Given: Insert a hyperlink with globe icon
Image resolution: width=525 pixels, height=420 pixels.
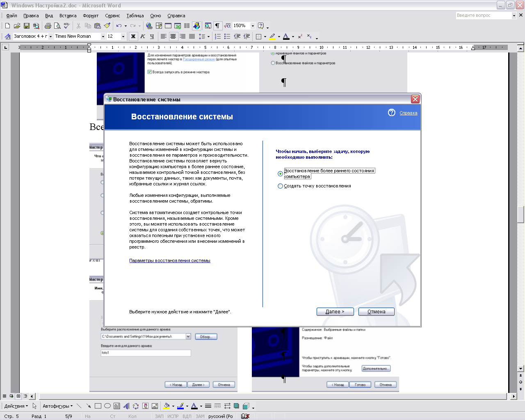Looking at the screenshot, I should (149, 26).
